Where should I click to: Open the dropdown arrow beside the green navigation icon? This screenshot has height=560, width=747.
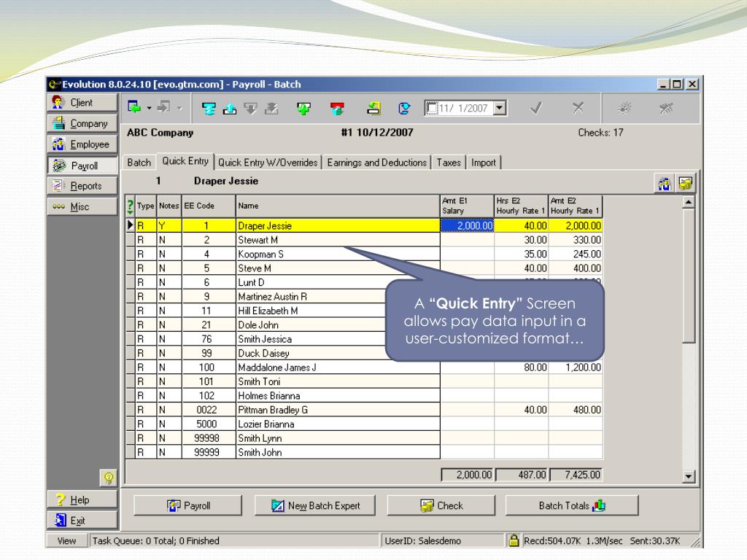pos(149,108)
